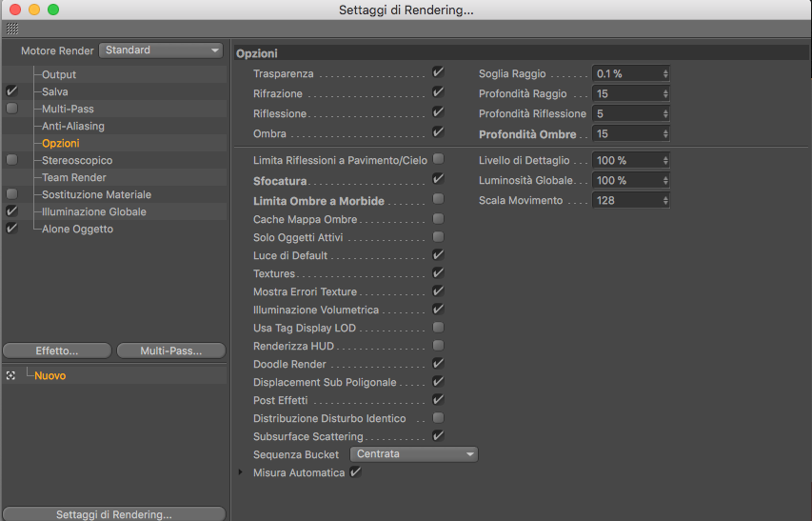Viewport: 812px width, 521px height.
Task: Click the Effetto... button
Action: point(57,351)
